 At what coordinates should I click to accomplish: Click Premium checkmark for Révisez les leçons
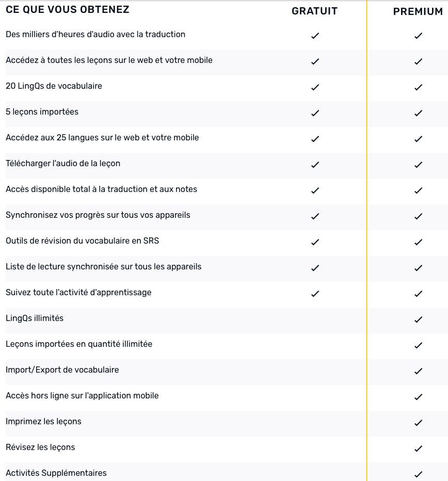[x=418, y=448]
